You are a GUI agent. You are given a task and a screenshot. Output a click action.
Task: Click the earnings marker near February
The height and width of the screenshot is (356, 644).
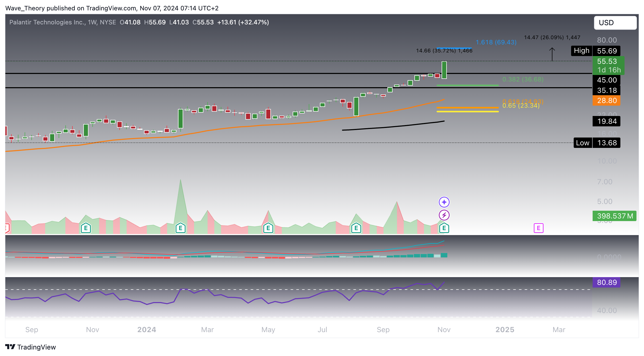pyautogui.click(x=180, y=228)
